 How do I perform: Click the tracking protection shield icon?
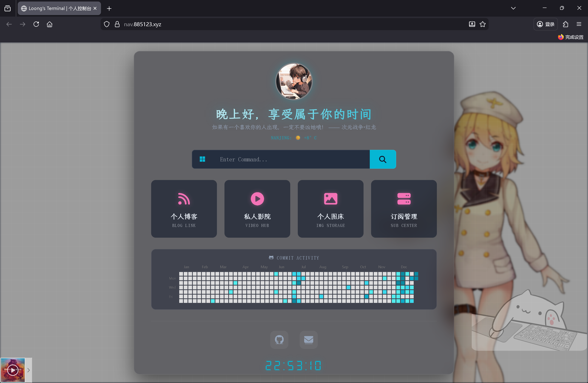(x=106, y=24)
